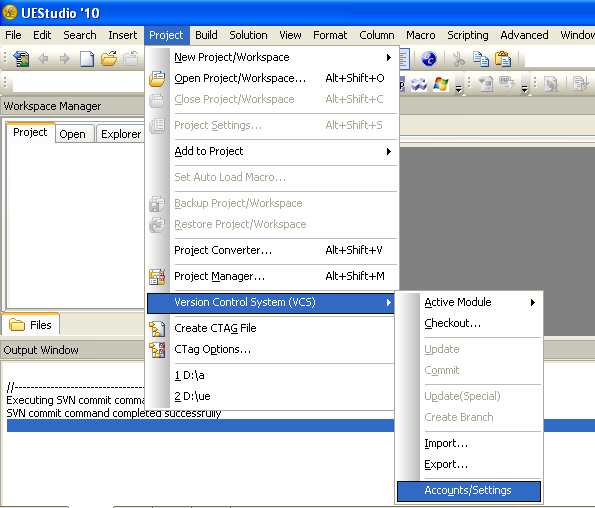The width and height of the screenshot is (595, 508).
Task: Click the scissors Cut toolbar icon
Action: click(x=459, y=59)
